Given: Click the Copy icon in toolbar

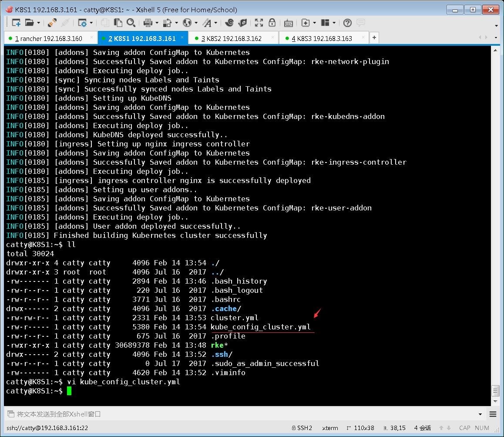Looking at the screenshot, I should [x=105, y=23].
